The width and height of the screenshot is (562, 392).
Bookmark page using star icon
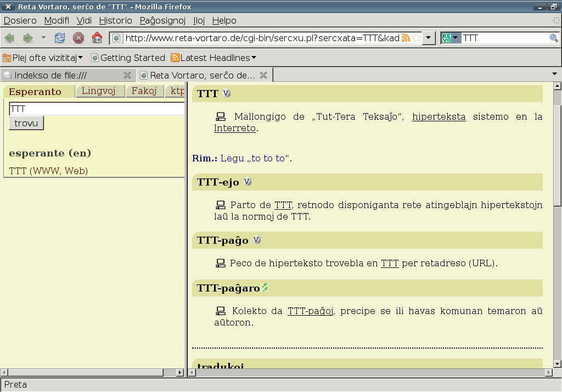click(x=417, y=38)
